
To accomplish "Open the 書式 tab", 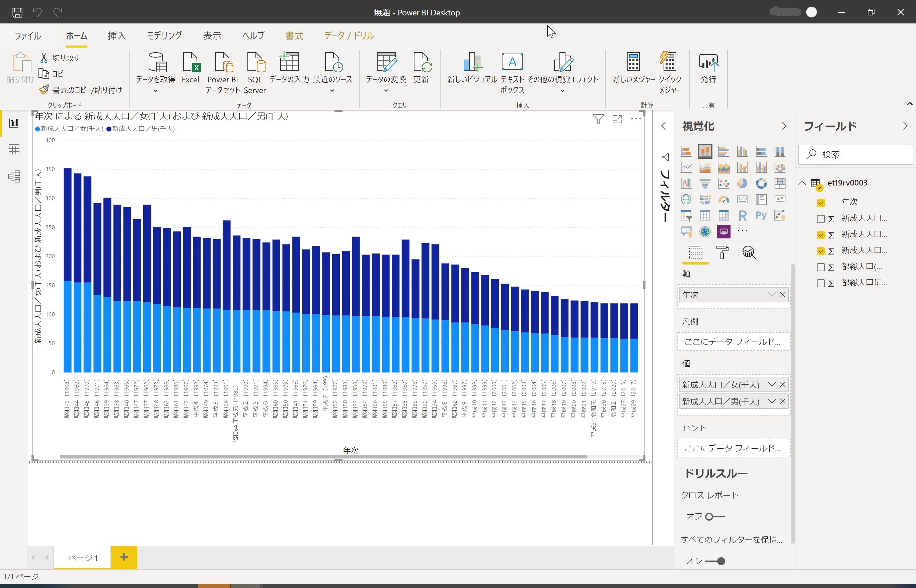I will tap(294, 36).
